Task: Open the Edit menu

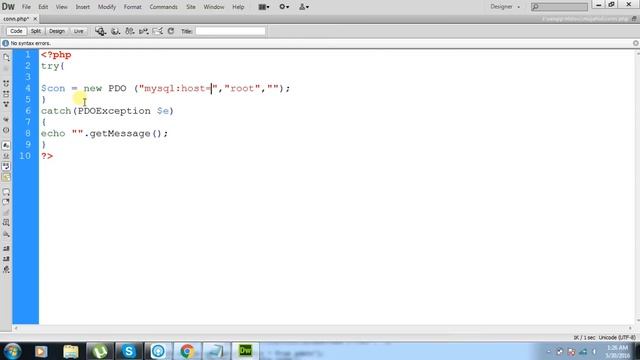Action: tap(43, 7)
